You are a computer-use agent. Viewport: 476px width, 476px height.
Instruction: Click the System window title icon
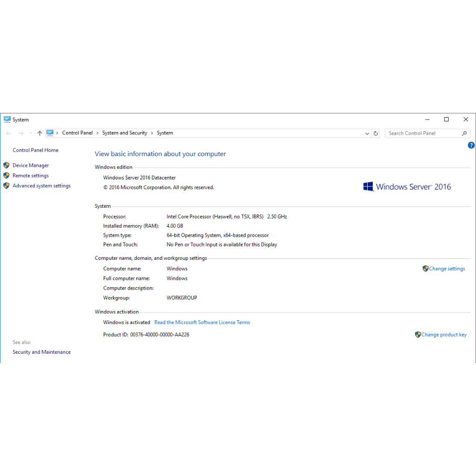pos(7,119)
